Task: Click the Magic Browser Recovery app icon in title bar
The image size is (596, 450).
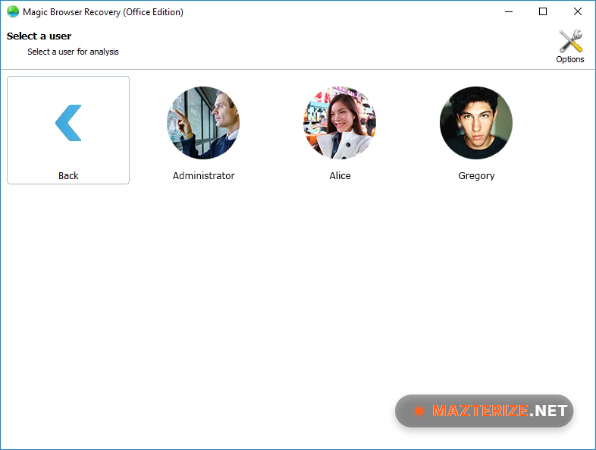Action: pos(13,12)
